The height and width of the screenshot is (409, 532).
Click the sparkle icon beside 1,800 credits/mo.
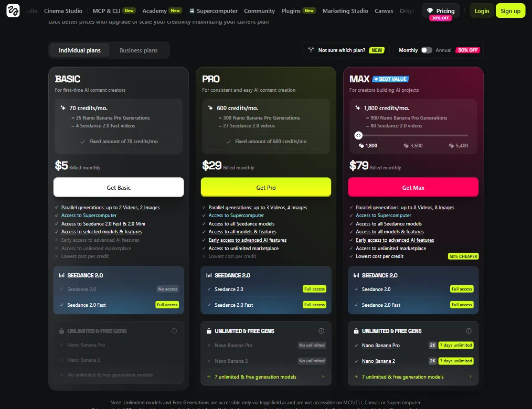point(358,108)
